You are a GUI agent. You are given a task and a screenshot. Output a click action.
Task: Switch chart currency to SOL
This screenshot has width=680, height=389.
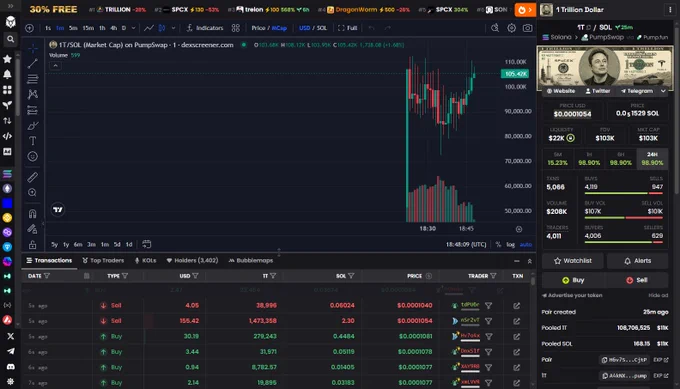(322, 28)
